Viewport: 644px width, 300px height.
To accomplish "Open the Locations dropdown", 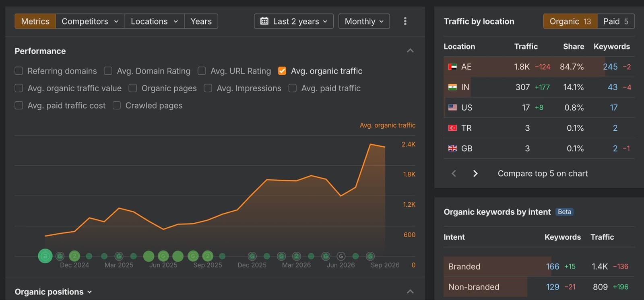I will (155, 21).
